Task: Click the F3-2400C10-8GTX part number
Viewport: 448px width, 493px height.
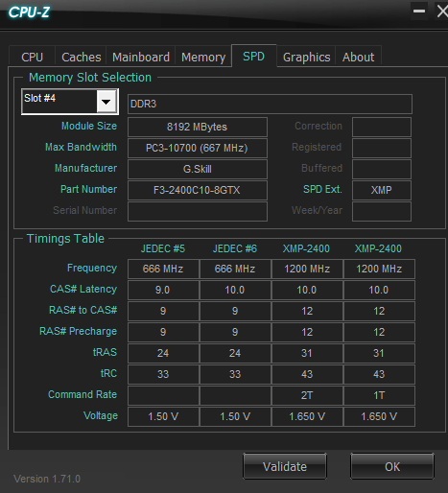Action: pyautogui.click(x=198, y=190)
